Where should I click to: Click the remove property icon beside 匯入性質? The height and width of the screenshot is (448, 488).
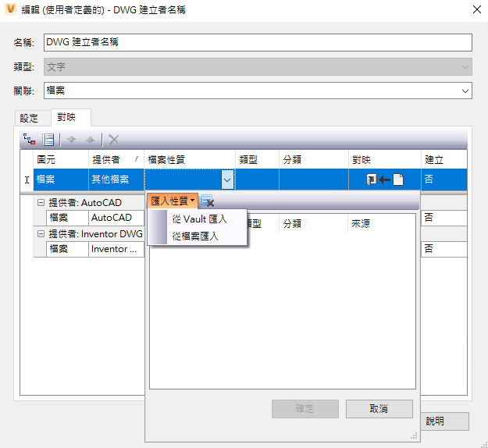[x=208, y=201]
